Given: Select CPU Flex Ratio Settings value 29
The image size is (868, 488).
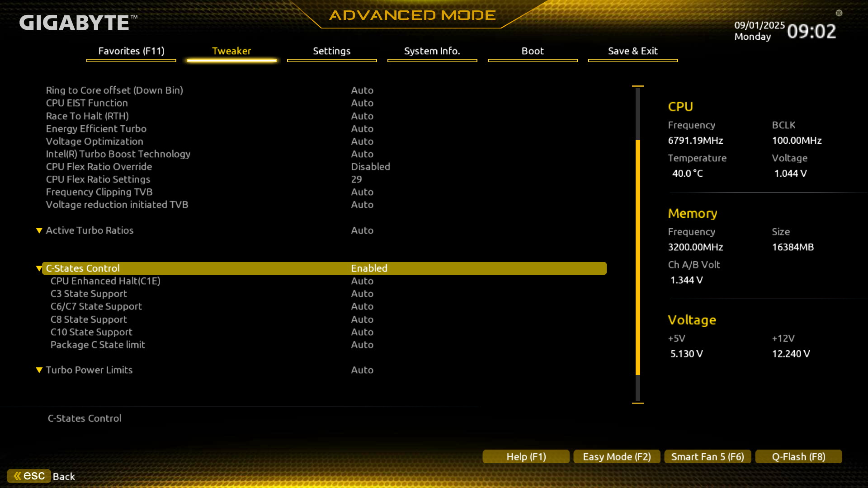Looking at the screenshot, I should 356,179.
